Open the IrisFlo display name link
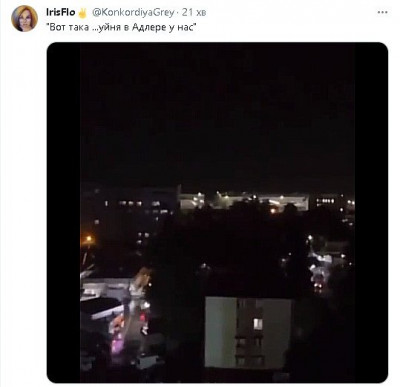Viewport: 400px width, 387px height. (61, 12)
